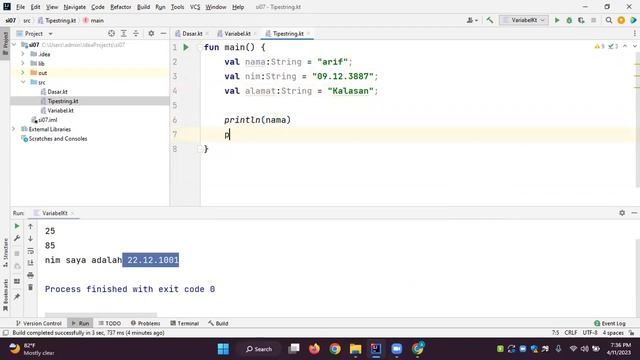Hide the Project panel with the minus icon
The image size is (640, 360).
pos(163,33)
